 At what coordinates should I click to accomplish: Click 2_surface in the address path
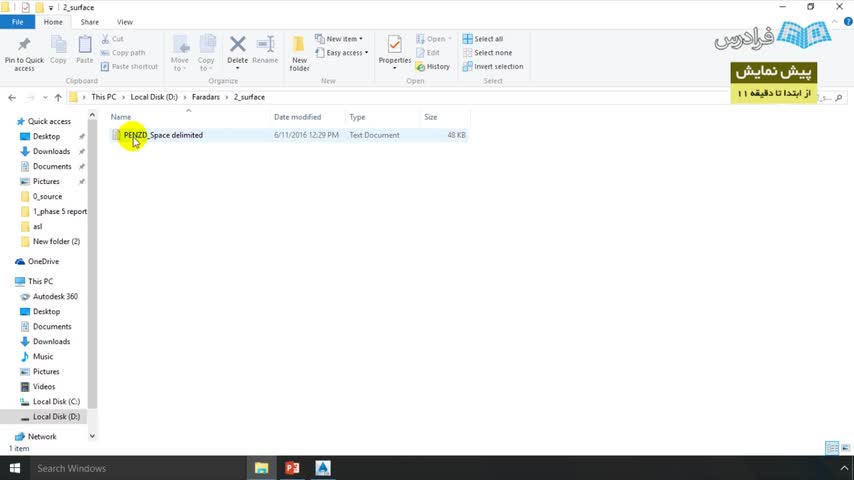tap(249, 97)
